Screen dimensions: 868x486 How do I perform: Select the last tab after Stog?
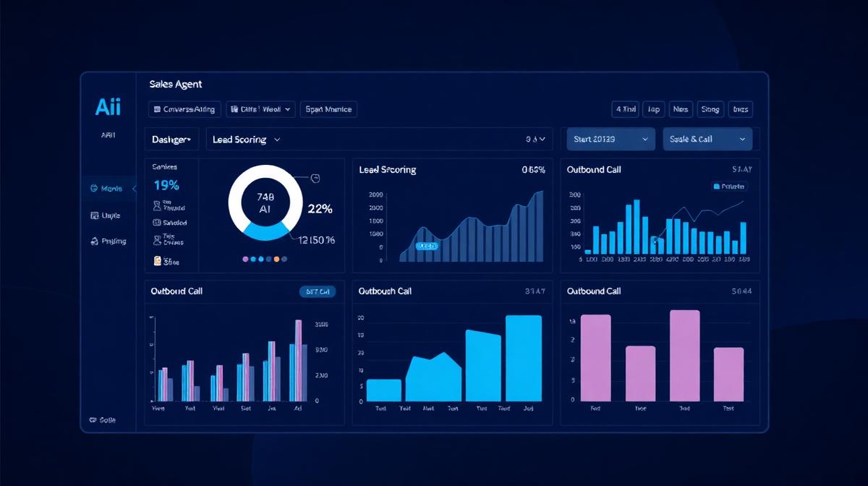[741, 109]
